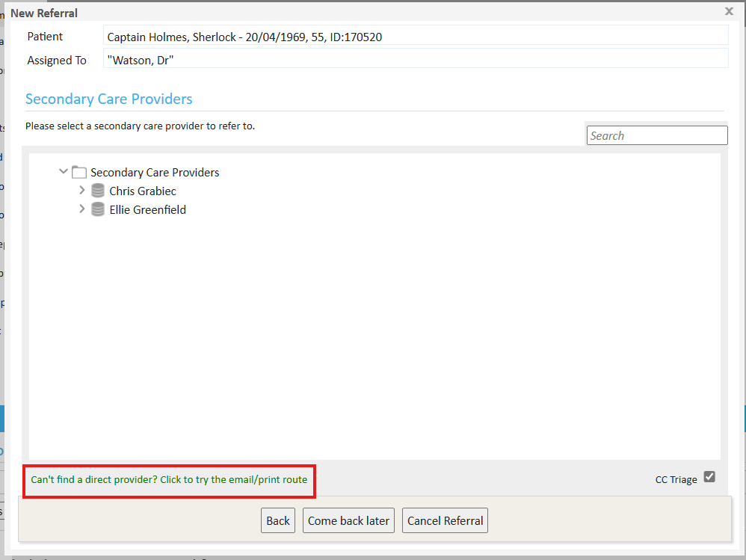The image size is (746, 560).
Task: Click the Come back later button
Action: (x=348, y=520)
